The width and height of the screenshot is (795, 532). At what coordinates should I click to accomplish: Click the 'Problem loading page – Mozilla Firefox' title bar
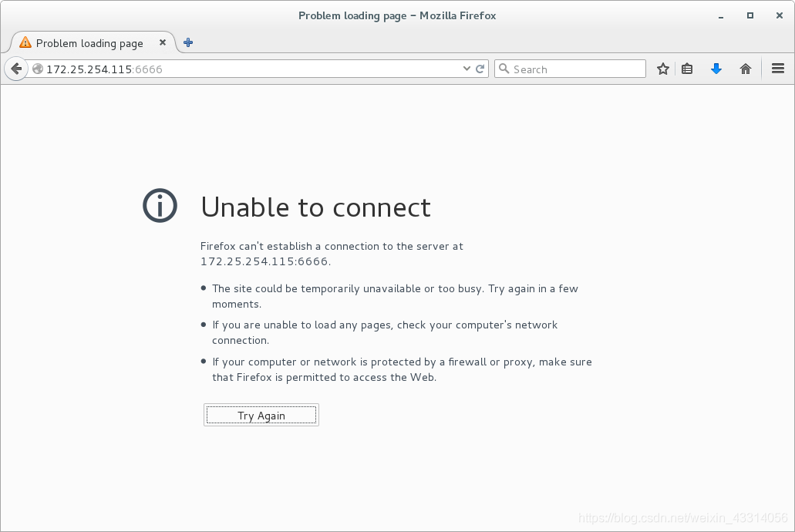coord(397,15)
